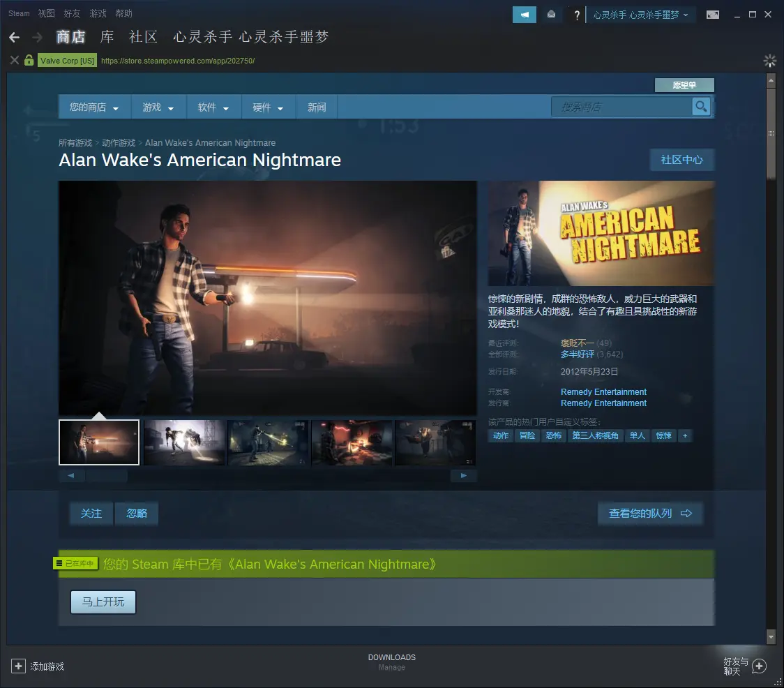Open the 视图 menu

click(47, 13)
